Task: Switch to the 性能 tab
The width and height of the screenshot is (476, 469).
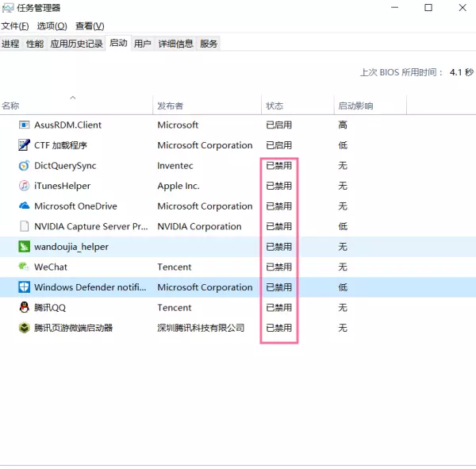Action: pos(35,44)
